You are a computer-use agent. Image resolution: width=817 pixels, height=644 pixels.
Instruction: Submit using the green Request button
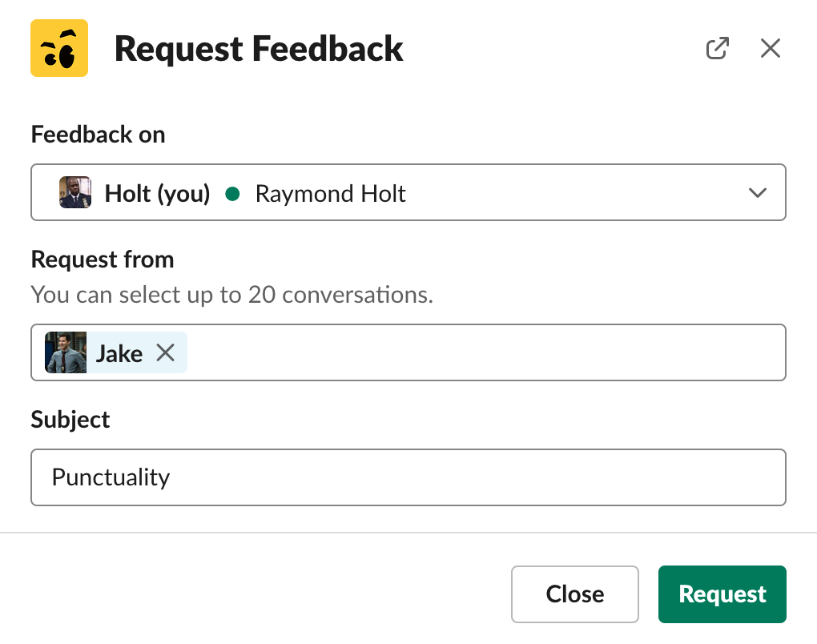tap(722, 594)
